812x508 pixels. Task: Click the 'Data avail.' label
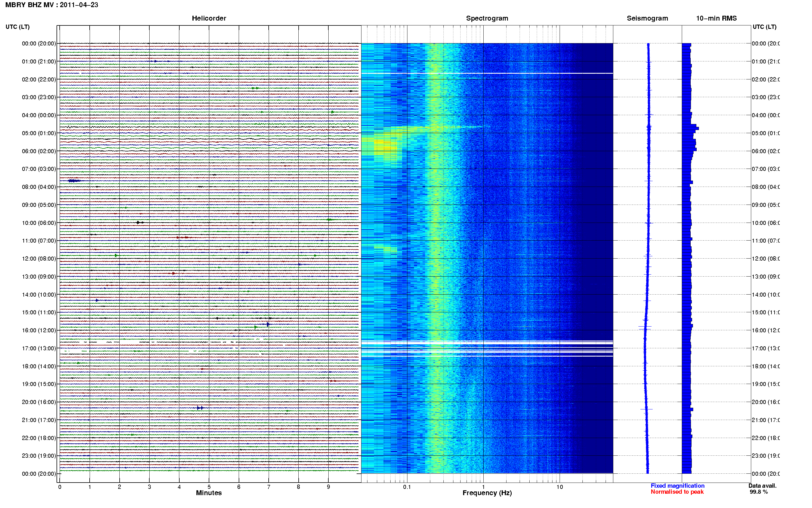(x=762, y=486)
